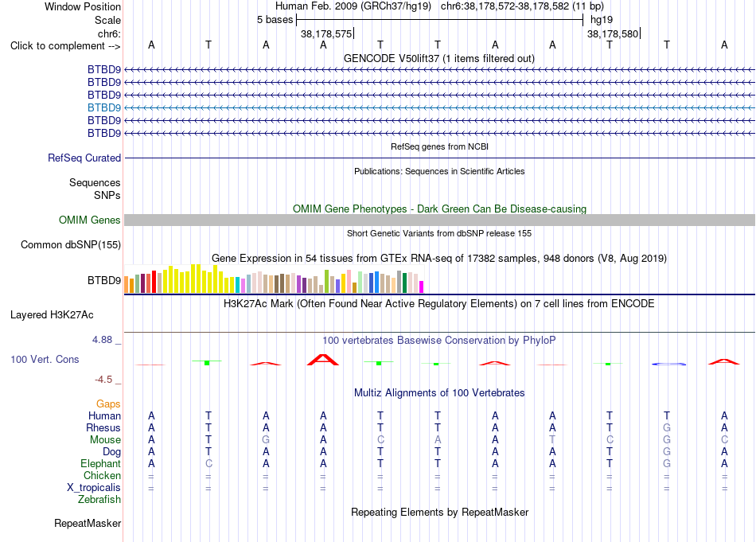Image resolution: width=756 pixels, height=542 pixels.
Task: Select the Elephant alignment row label
Action: pos(100,464)
